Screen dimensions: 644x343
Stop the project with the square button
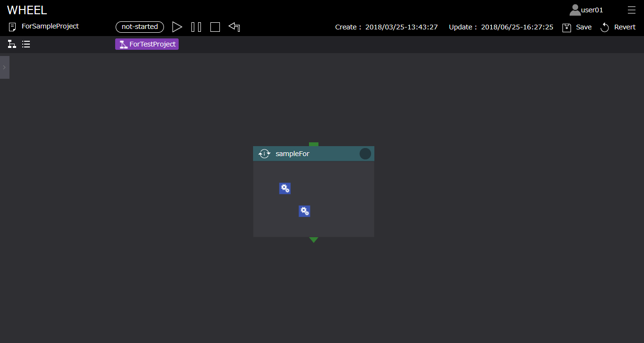215,27
